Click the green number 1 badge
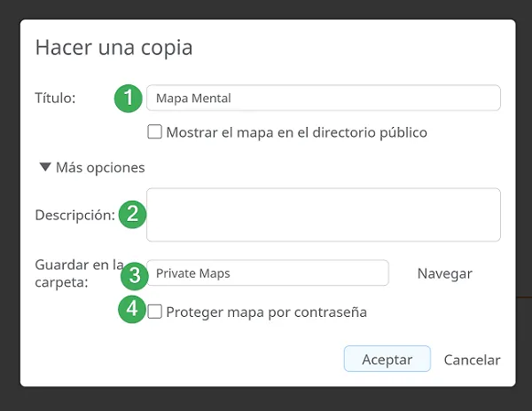The image size is (532, 411). pos(129,99)
